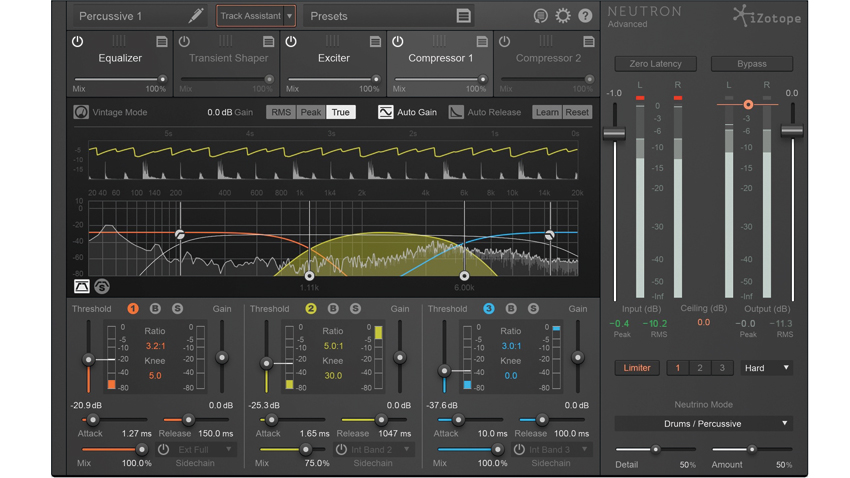Open the help question mark icon
850x478 pixels.
(585, 16)
